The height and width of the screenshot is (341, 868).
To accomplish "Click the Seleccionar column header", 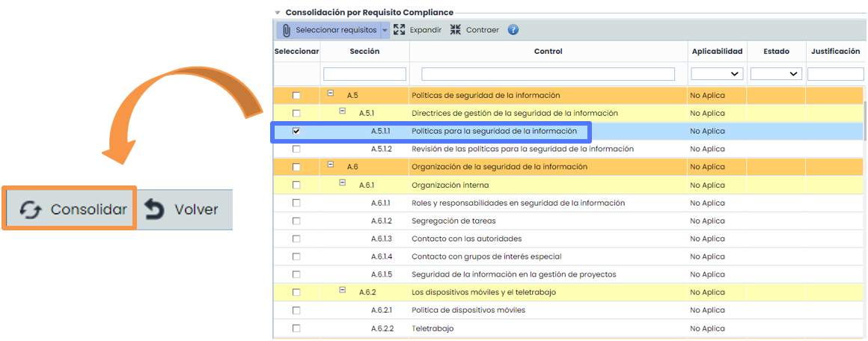I will [x=297, y=52].
